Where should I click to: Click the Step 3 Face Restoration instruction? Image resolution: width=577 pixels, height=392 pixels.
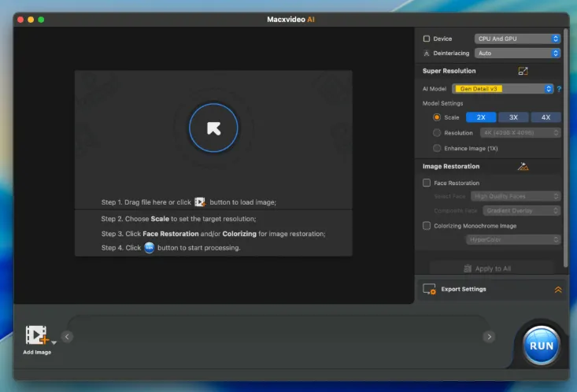pos(213,234)
